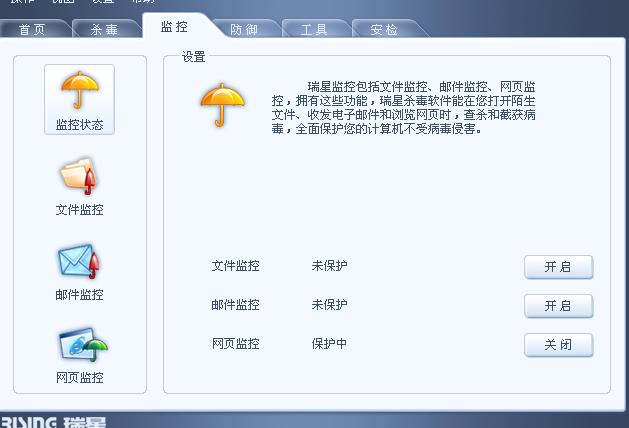Select the 监控 tab
The image size is (629, 428).
(174, 26)
